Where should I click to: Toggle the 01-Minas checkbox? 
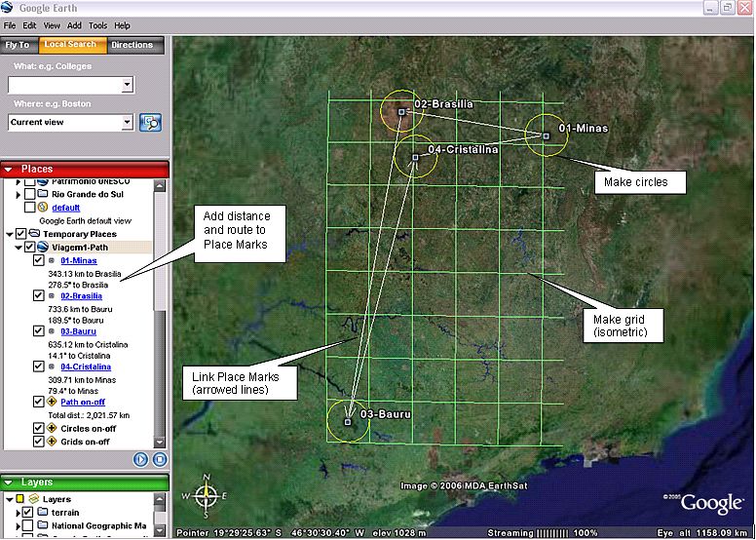pos(39,260)
